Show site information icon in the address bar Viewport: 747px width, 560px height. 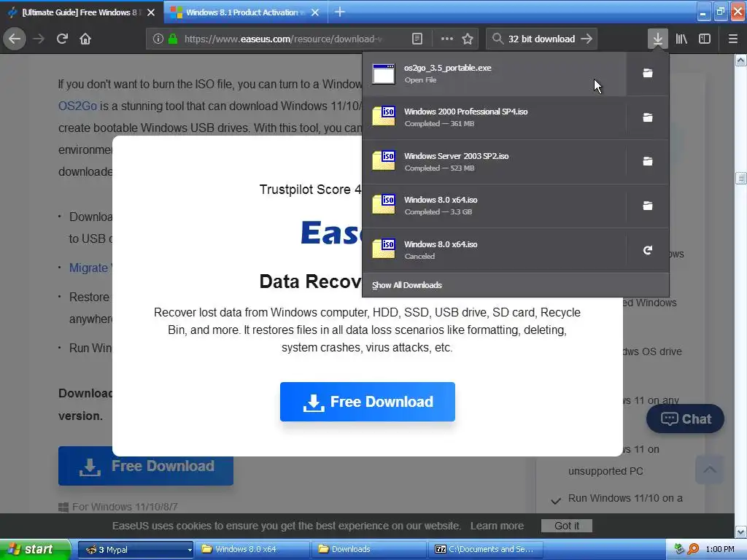(x=158, y=39)
